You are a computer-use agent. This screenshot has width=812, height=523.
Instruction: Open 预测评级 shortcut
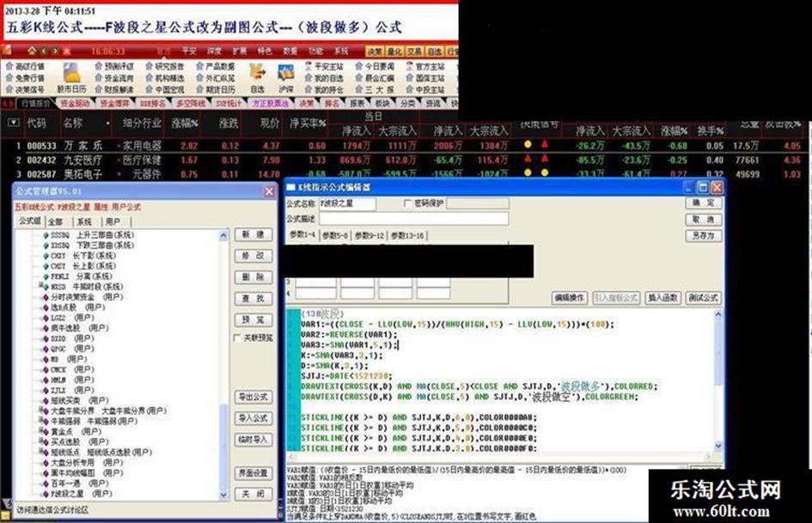[x=114, y=66]
